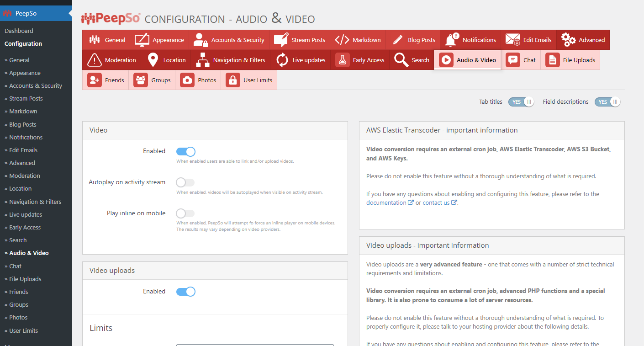Image resolution: width=644 pixels, height=346 pixels.
Task: Open Early Access flask icon tab
Action: pyautogui.click(x=343, y=60)
